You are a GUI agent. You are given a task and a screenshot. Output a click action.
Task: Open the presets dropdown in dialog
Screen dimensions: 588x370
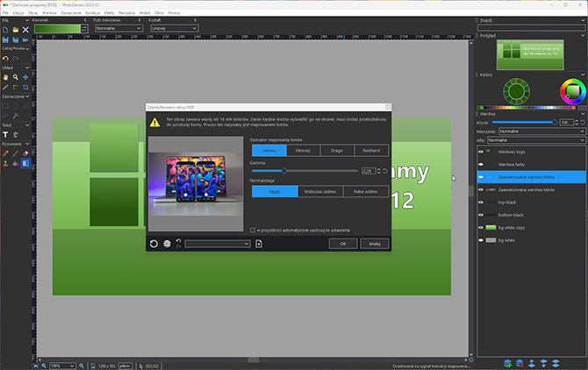(x=217, y=244)
